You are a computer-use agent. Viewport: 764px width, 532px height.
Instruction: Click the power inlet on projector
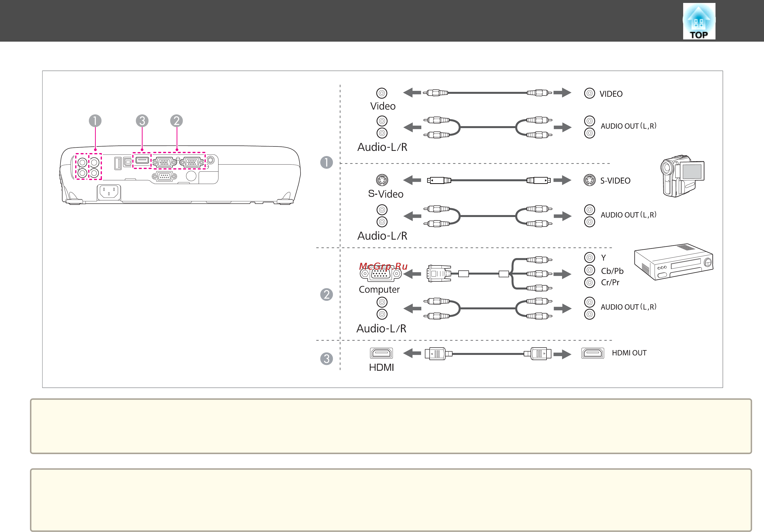pos(109,192)
